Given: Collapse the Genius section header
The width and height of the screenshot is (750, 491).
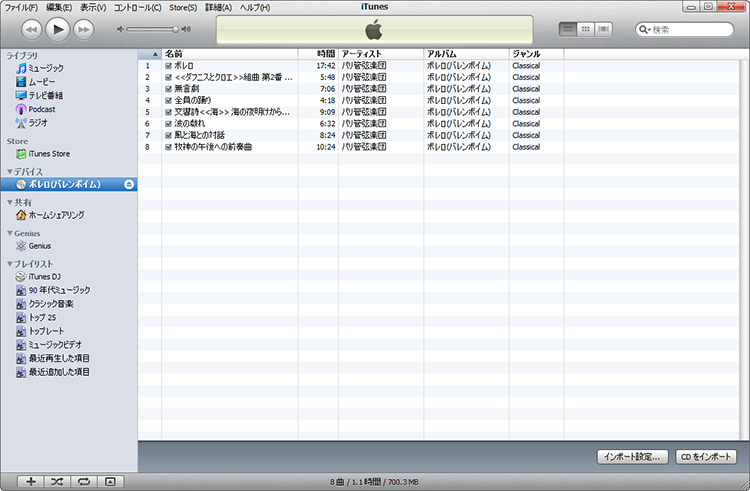Looking at the screenshot, I should (10, 233).
